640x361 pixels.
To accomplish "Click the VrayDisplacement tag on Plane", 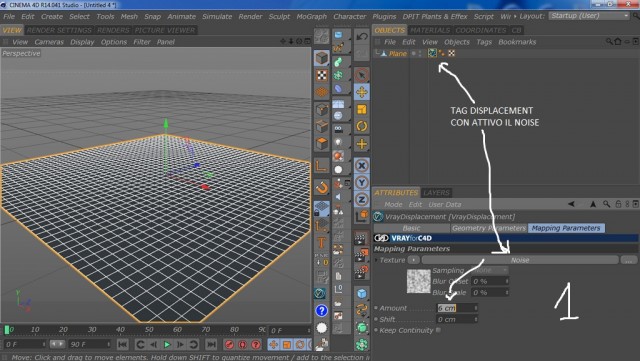I will (432, 53).
